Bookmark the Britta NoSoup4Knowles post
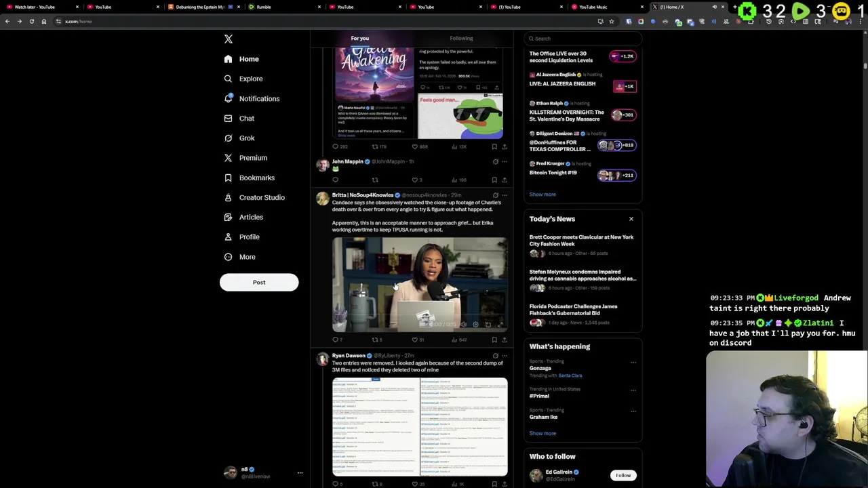The width and height of the screenshot is (868, 488). (494, 340)
